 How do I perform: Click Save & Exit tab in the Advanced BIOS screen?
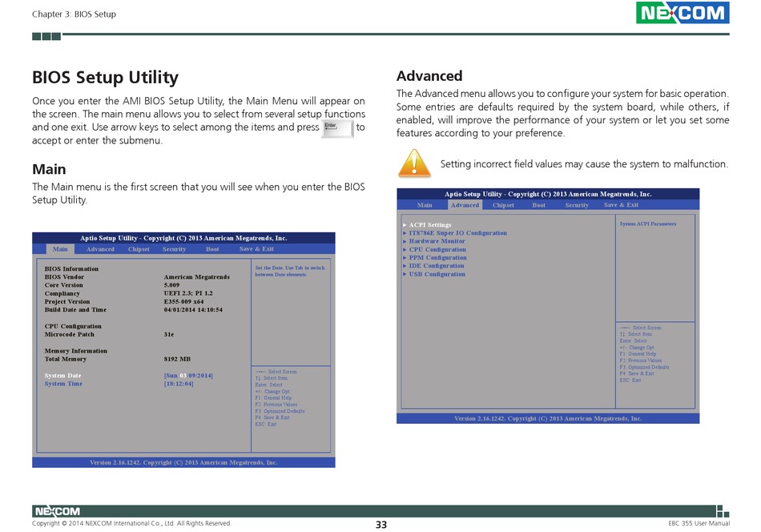(621, 205)
